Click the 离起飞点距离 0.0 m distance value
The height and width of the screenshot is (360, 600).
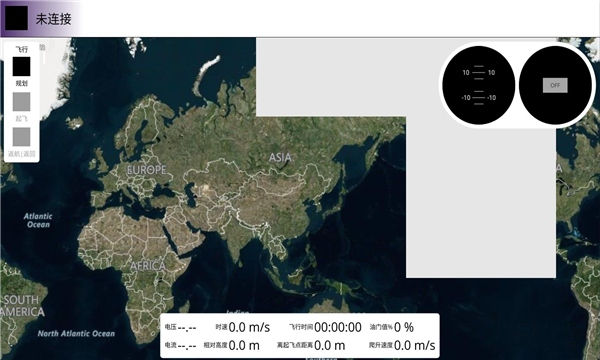(311, 345)
